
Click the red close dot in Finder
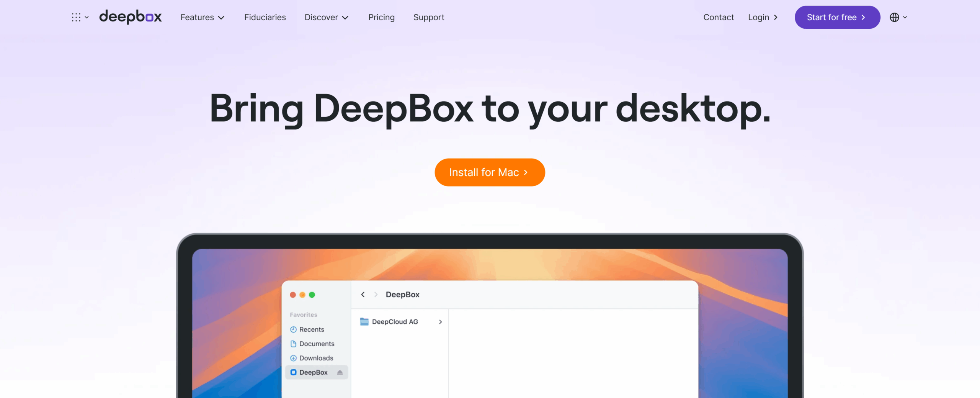[x=293, y=295]
